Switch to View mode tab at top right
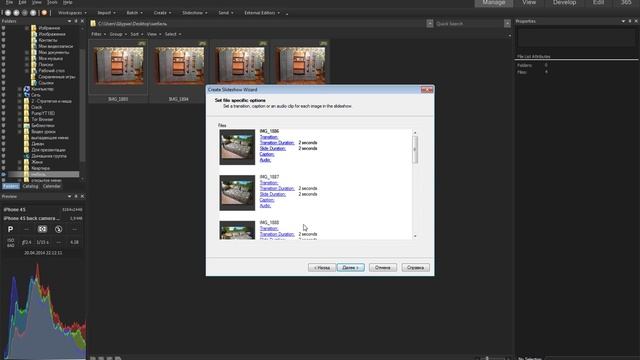 [x=529, y=3]
